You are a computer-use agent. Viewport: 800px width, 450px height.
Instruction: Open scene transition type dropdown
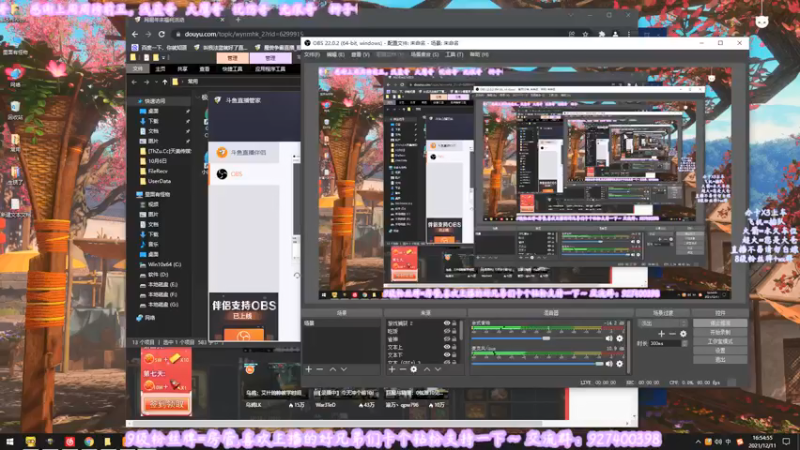(x=663, y=323)
